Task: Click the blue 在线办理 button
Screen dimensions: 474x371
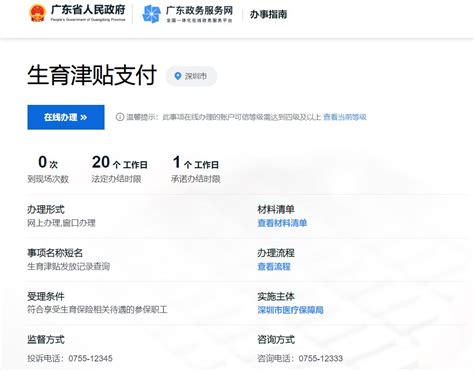Action: (66, 117)
